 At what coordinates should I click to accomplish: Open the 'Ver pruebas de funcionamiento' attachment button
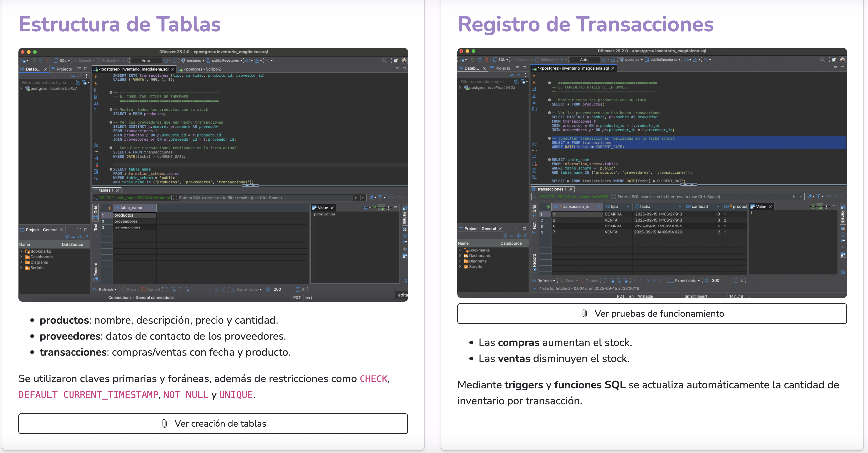coord(652,313)
